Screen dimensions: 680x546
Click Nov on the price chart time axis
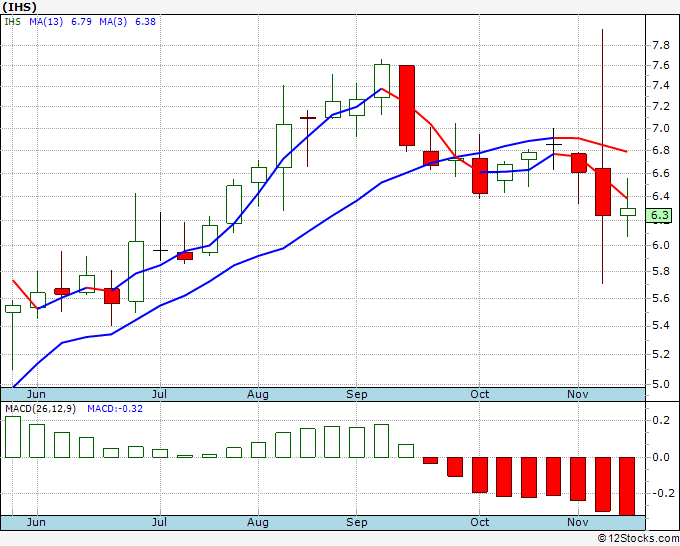click(578, 394)
